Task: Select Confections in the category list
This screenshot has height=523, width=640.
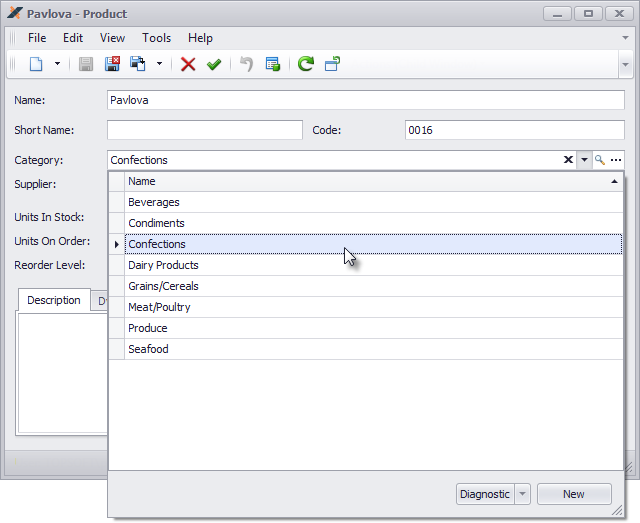Action: [x=373, y=244]
